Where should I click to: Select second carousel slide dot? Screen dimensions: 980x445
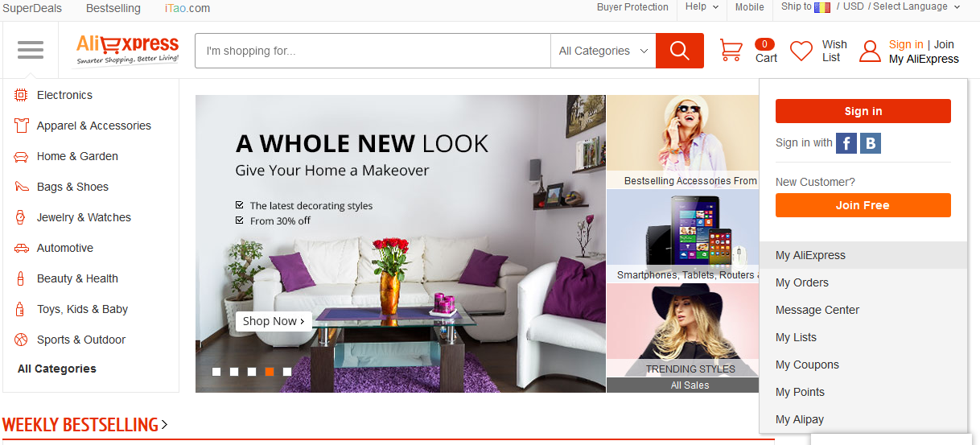tap(234, 372)
